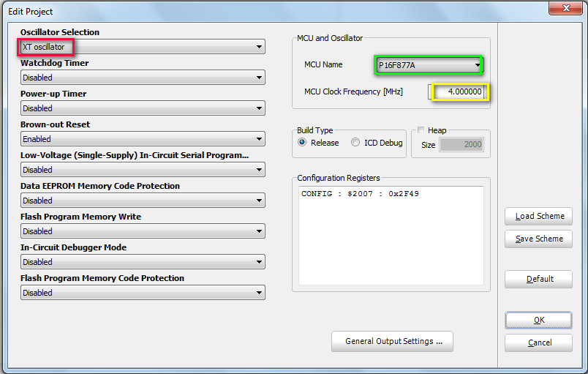Confirm changes with the OK button
The width and height of the screenshot is (588, 374).
538,321
